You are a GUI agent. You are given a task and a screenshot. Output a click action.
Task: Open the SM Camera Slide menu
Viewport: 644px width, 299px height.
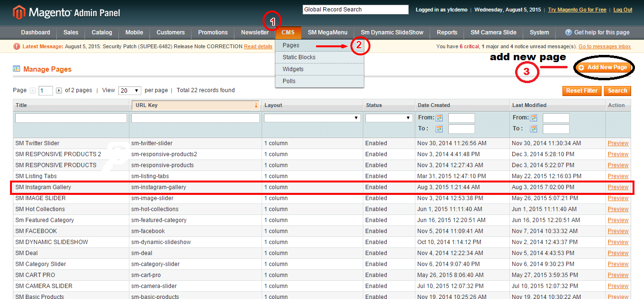[493, 32]
